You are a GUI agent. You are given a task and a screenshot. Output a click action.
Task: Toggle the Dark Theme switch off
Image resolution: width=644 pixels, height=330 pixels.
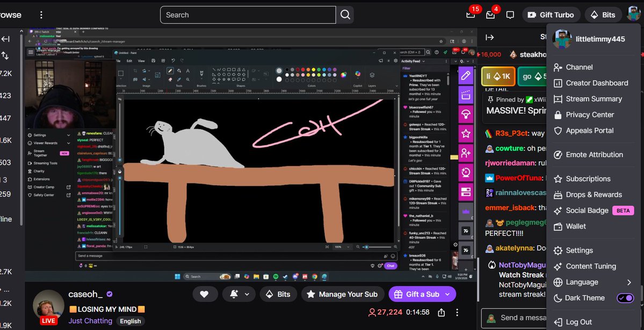point(625,298)
